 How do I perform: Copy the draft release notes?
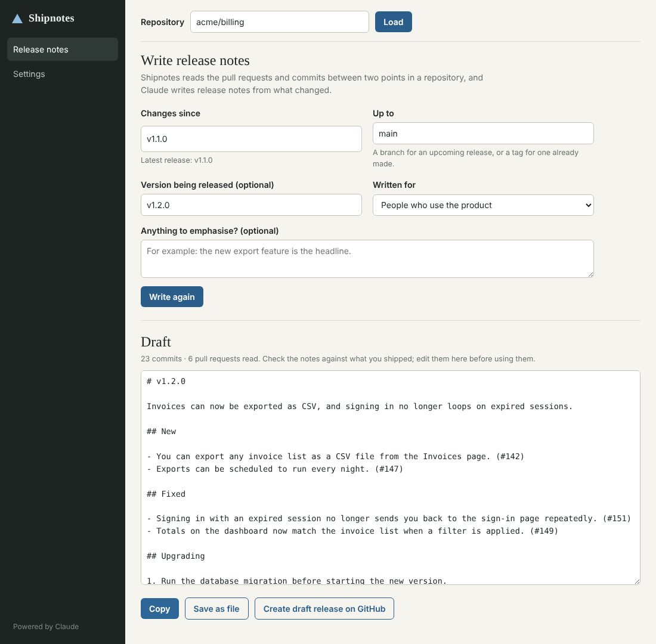160,608
